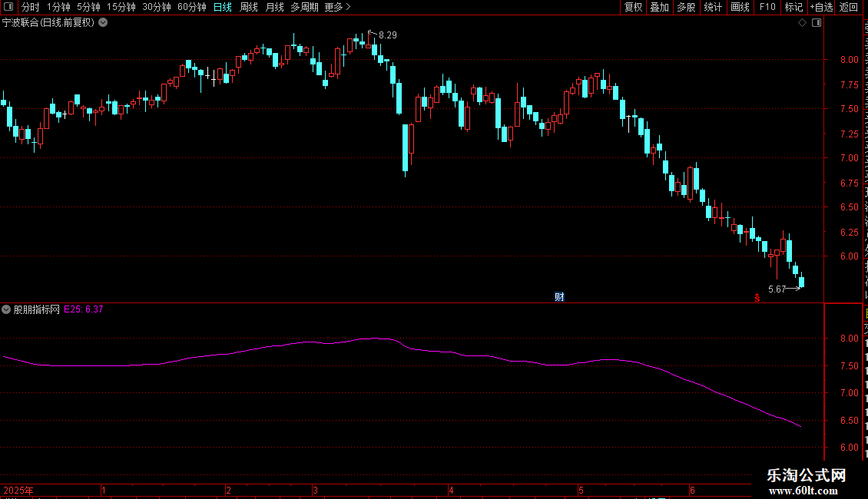Expand the 股朋指标网 indicator dropdown
This screenshot has height=499, width=868.
click(x=6, y=309)
